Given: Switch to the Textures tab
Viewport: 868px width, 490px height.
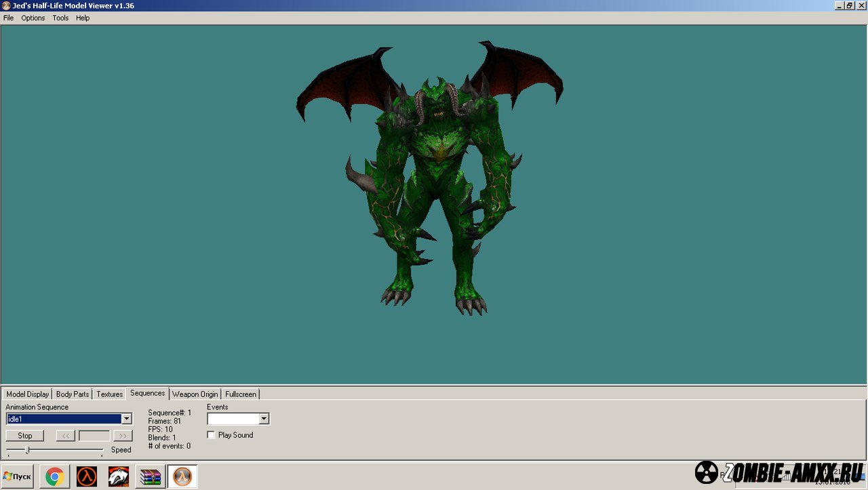Looking at the screenshot, I should tap(109, 394).
